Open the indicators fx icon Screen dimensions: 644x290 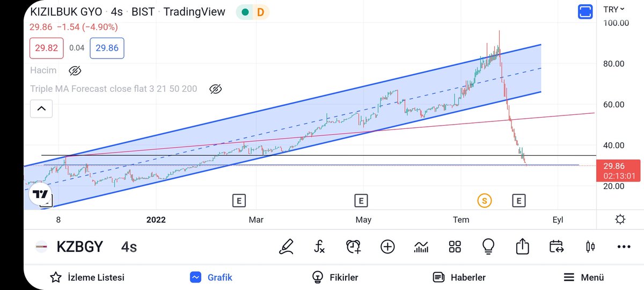click(319, 247)
